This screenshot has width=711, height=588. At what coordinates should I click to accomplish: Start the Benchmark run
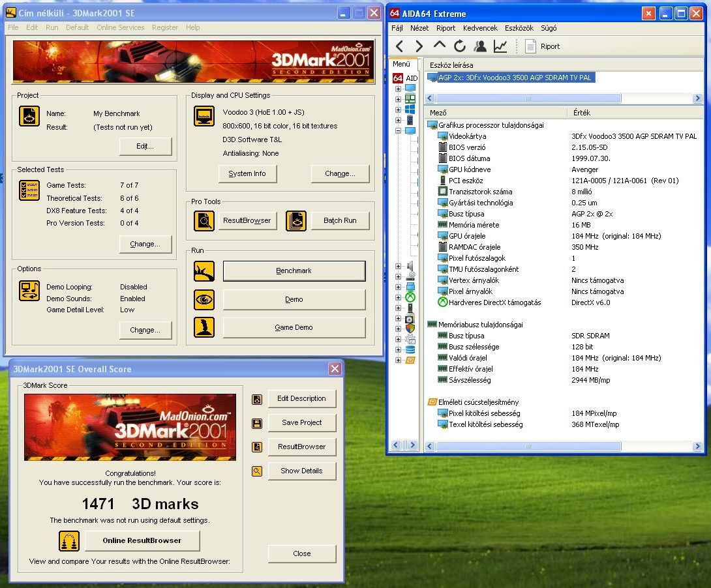294,271
